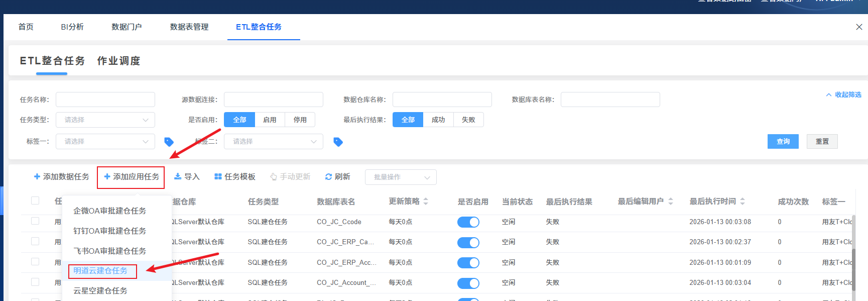Open 任务模板 from the toolbar
Image resolution: width=868 pixels, height=301 pixels.
click(234, 177)
